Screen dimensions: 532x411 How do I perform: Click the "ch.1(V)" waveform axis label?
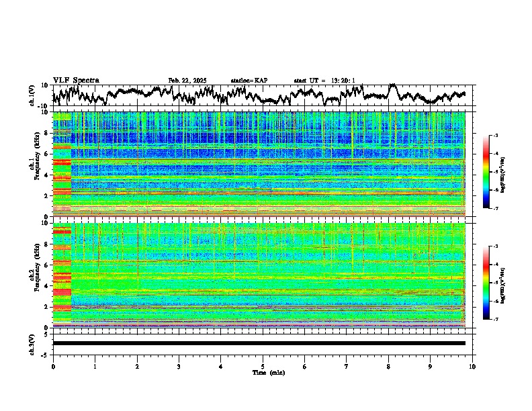pos(32,95)
